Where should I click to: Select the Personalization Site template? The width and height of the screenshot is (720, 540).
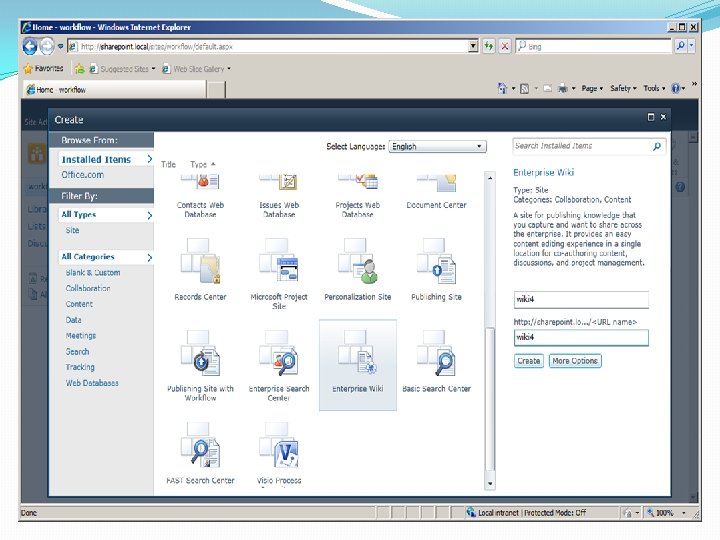(x=358, y=270)
